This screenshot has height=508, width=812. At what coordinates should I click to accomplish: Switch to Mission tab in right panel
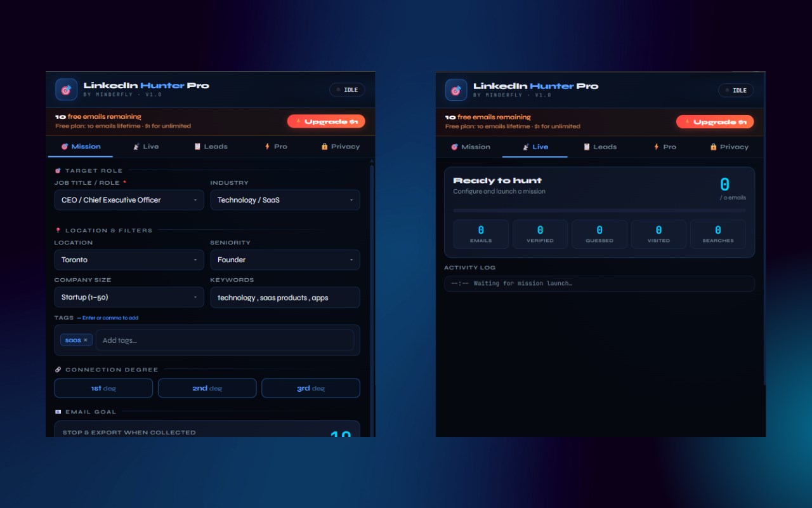[x=470, y=147]
